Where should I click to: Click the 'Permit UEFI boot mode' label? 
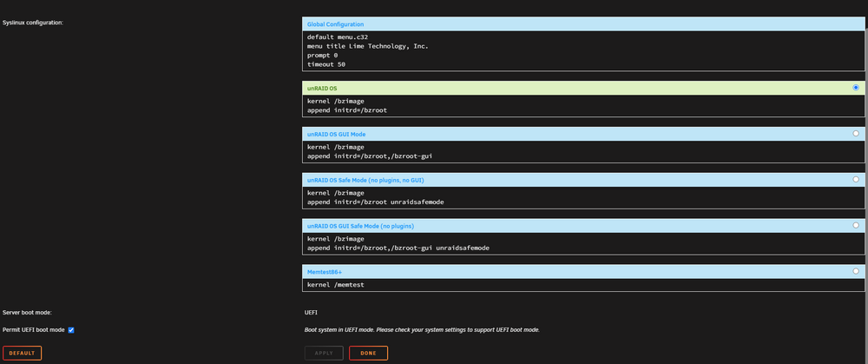tap(34, 329)
